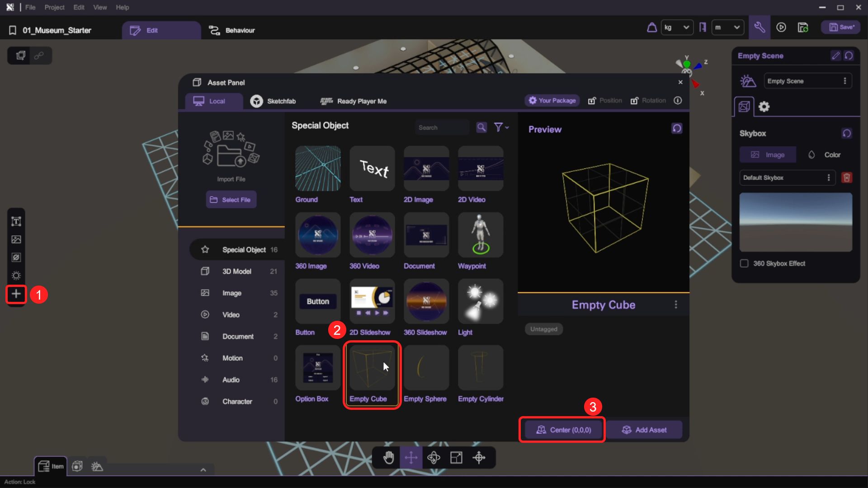
Task: Enable the 360 Skybox Effect checkbox
Action: click(x=744, y=263)
